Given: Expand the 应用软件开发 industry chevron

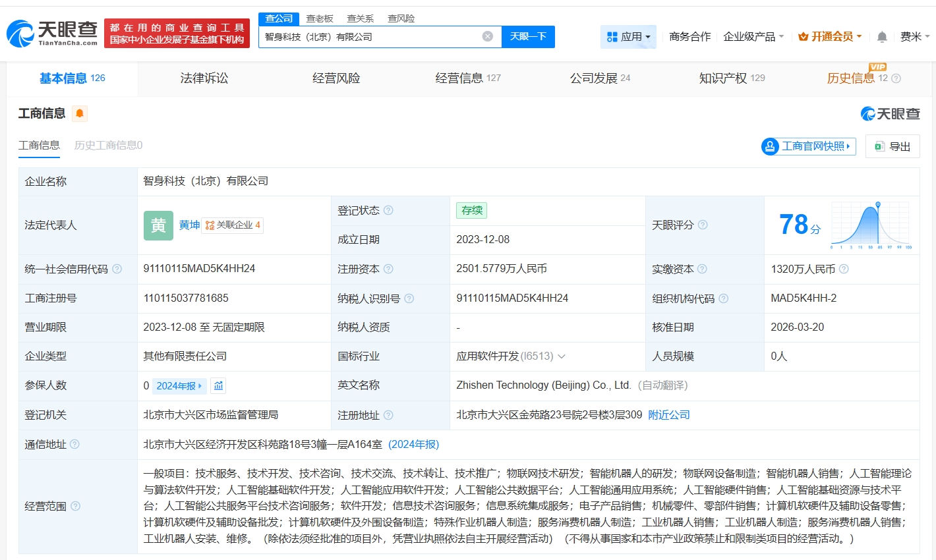Looking at the screenshot, I should (562, 356).
